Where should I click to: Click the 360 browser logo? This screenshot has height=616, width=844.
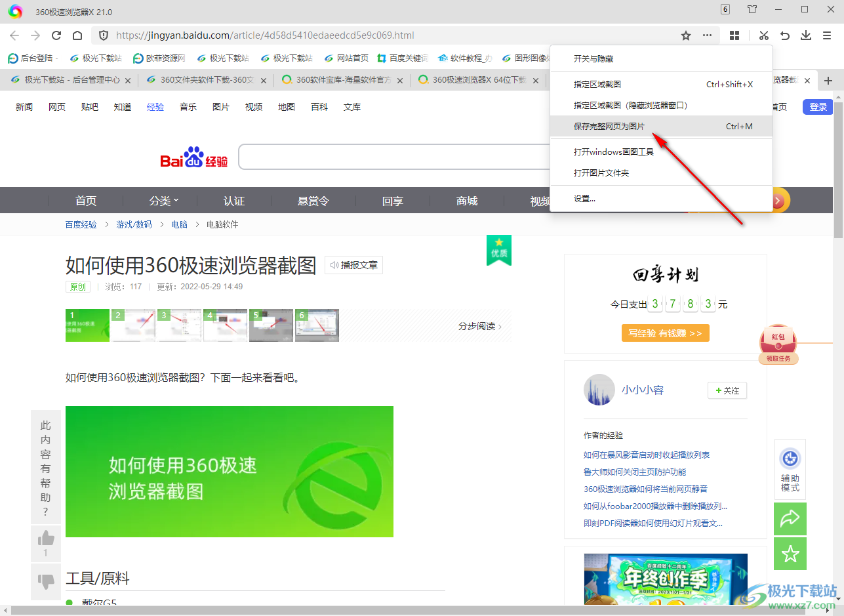16,12
